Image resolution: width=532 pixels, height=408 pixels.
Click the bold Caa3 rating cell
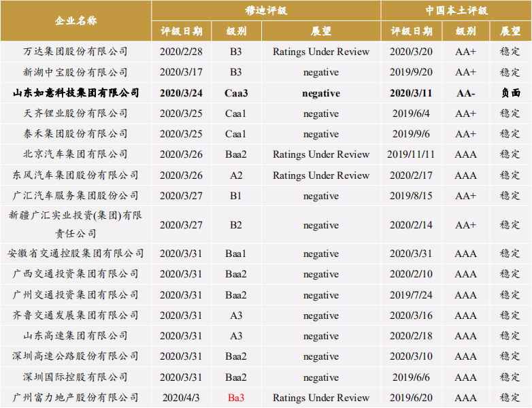tap(236, 93)
